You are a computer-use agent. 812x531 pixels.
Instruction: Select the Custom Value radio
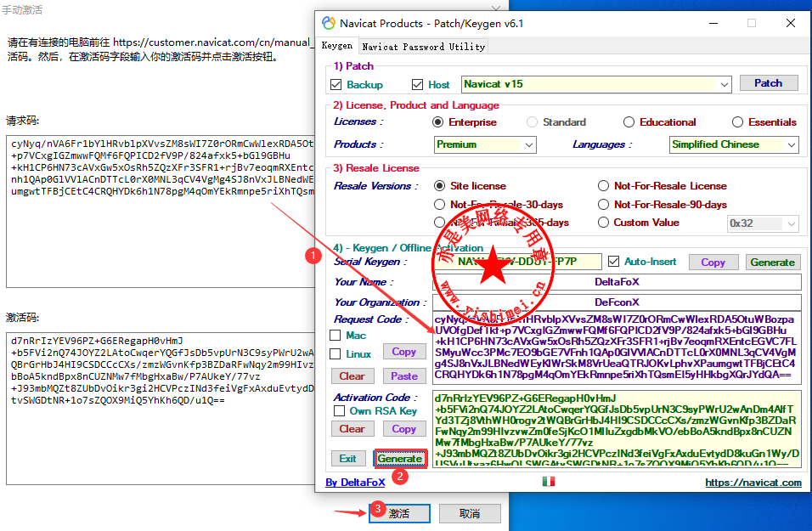tap(603, 223)
